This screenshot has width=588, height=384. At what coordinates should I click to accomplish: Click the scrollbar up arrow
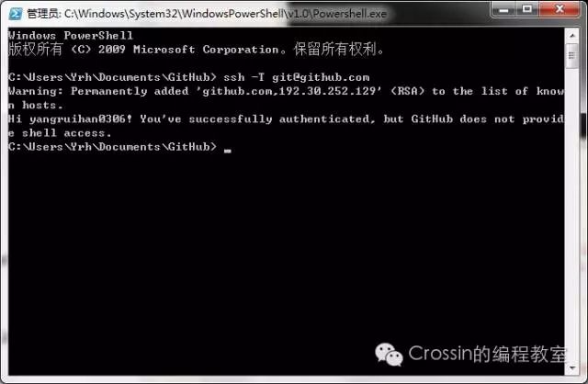pos(572,36)
